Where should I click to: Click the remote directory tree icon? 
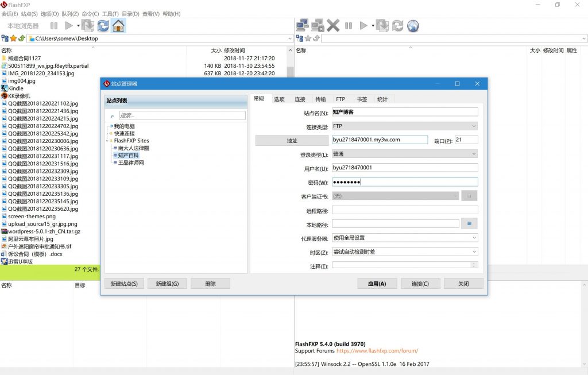coord(300,38)
